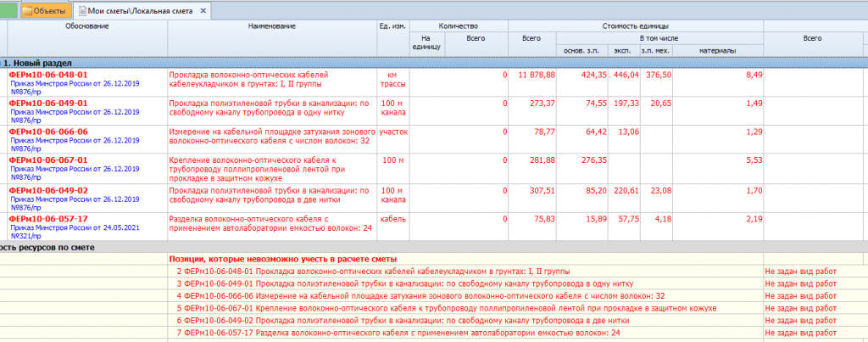Click machinist salary value 376,50
868x342 pixels.
click(x=658, y=75)
